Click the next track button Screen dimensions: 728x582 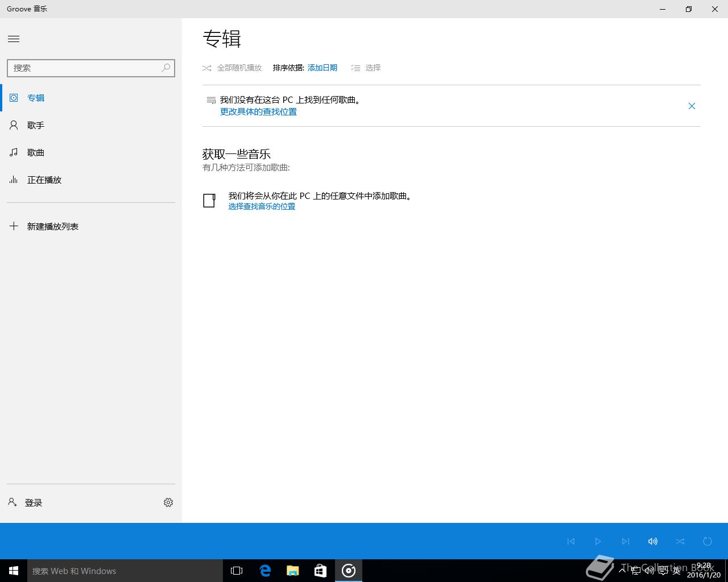[626, 541]
